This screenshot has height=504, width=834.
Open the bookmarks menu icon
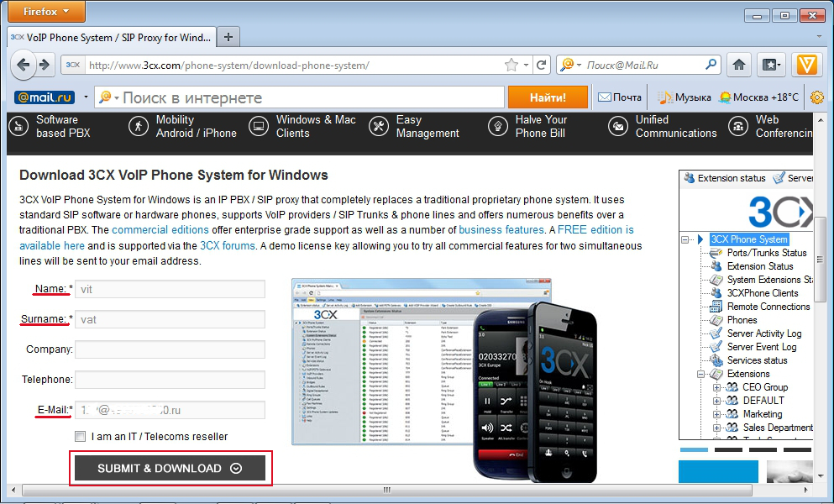point(771,65)
